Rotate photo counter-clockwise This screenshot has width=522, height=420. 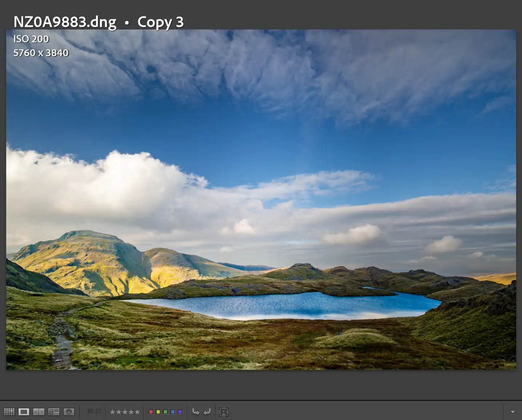196,412
